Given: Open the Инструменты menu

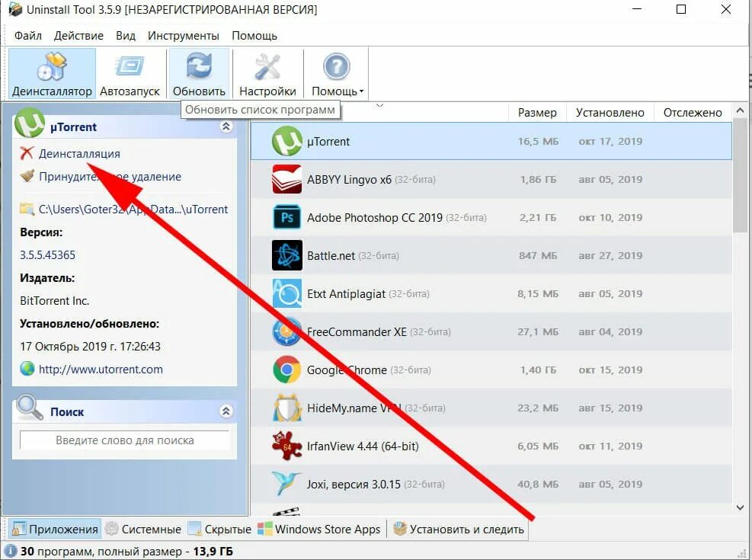Looking at the screenshot, I should click(183, 36).
